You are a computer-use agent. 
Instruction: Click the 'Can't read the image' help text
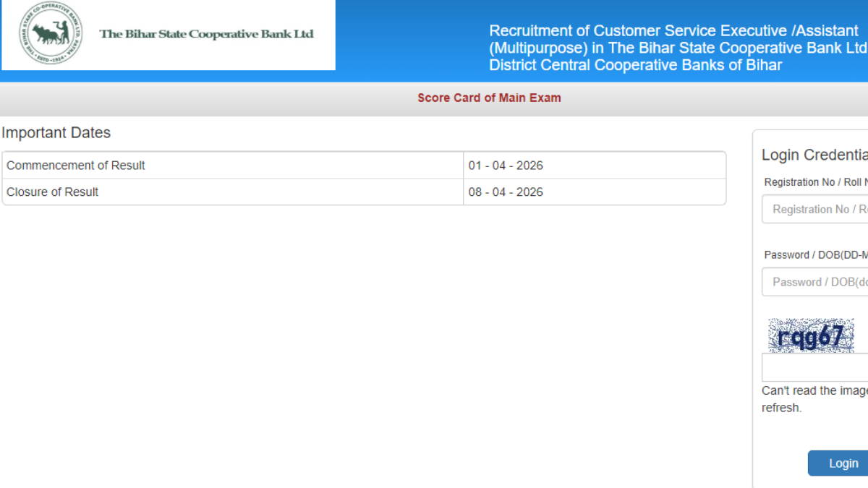click(814, 390)
